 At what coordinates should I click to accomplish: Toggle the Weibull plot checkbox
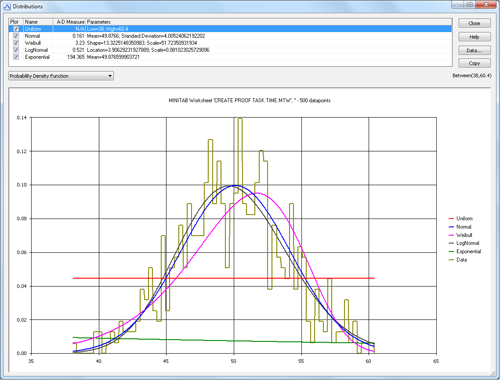[x=16, y=43]
